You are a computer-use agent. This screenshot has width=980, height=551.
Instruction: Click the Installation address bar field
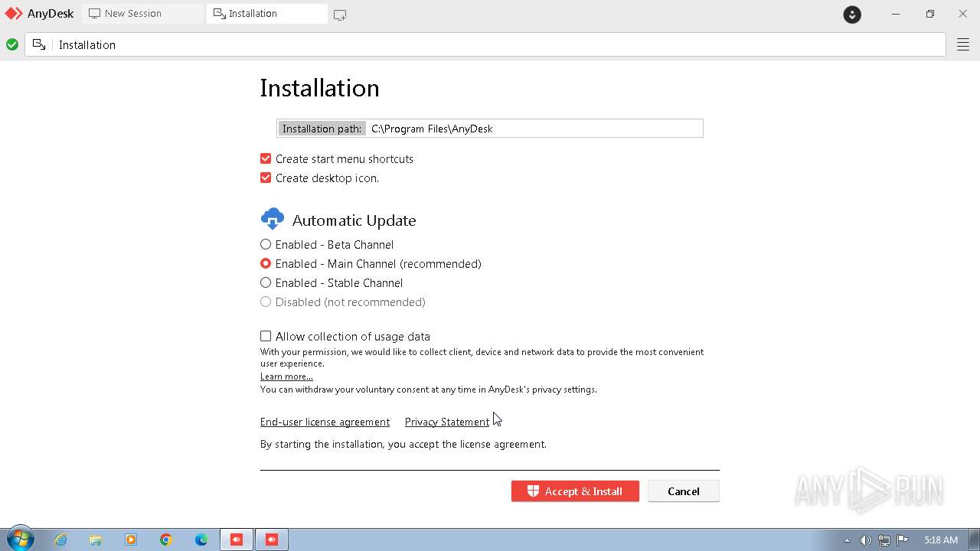click(x=485, y=45)
